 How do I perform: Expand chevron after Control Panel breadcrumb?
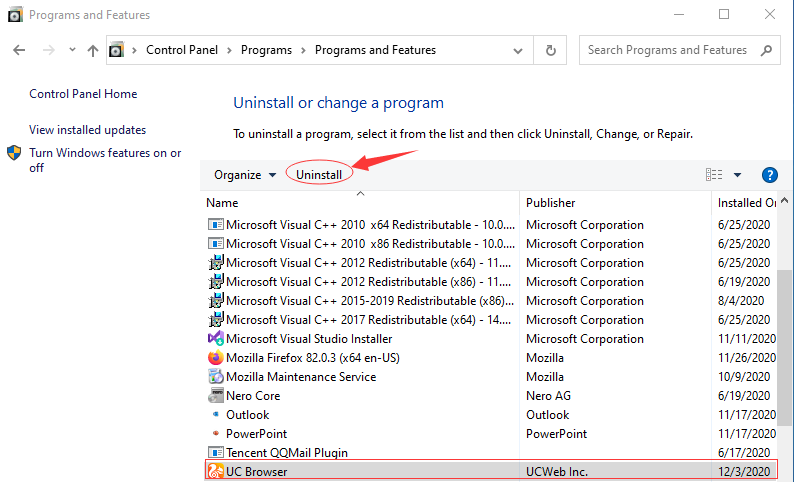pos(229,50)
